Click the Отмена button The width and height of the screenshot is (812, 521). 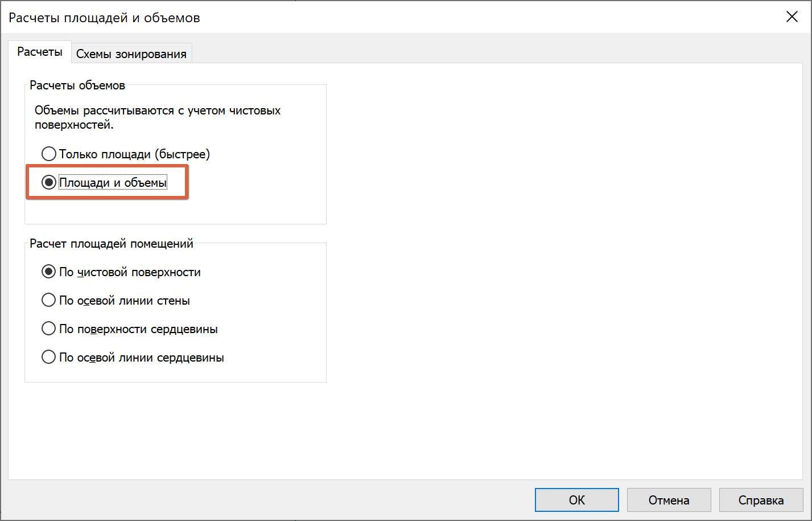pyautogui.click(x=669, y=500)
